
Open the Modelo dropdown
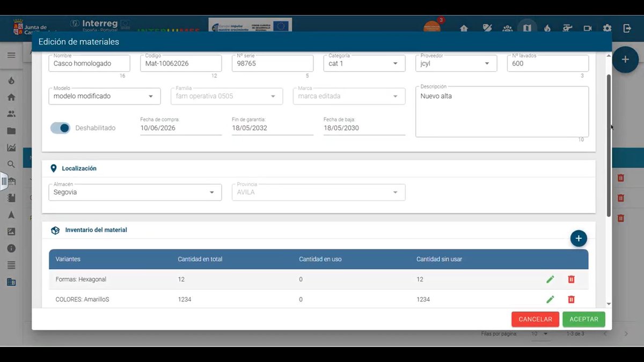105,96
